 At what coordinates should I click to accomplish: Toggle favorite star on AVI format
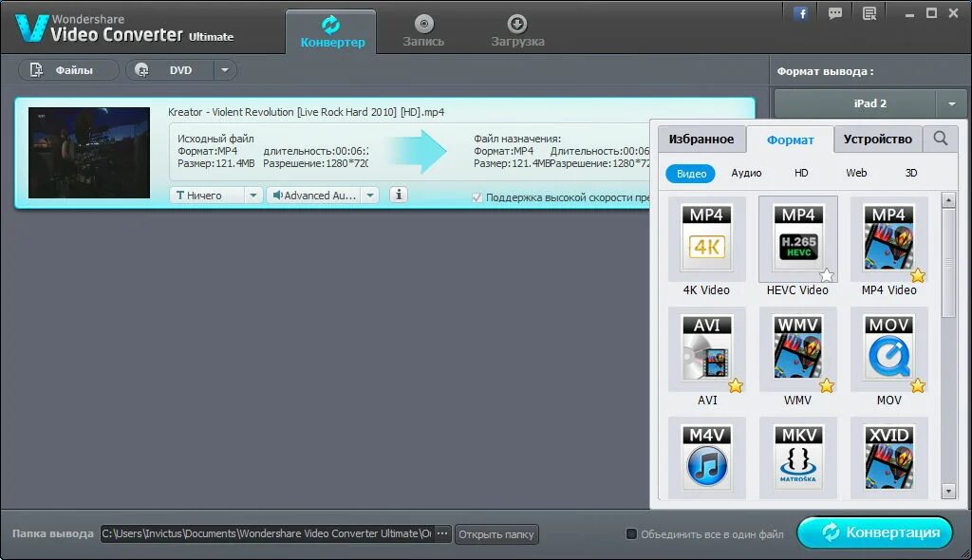pos(736,385)
